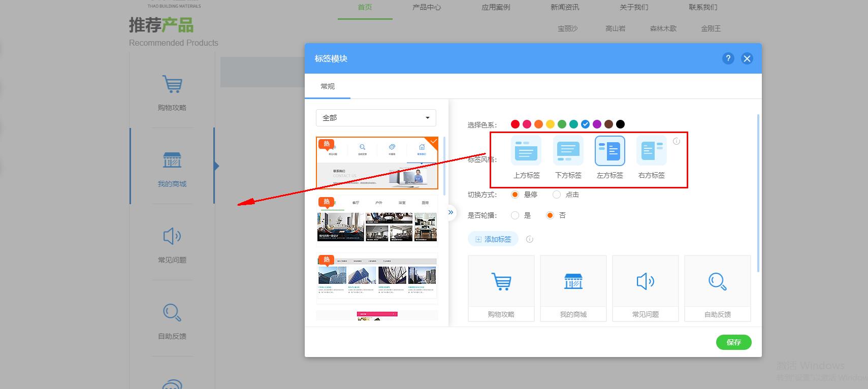Image resolution: width=868 pixels, height=389 pixels.
Task: Click the 我的商城 store icon on page sidebar
Action: coord(172,159)
